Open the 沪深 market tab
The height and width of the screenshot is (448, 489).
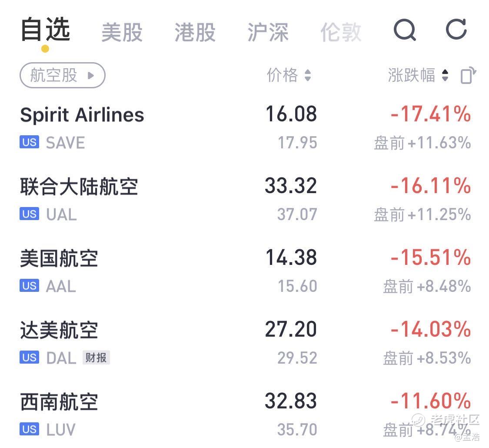coord(268,32)
